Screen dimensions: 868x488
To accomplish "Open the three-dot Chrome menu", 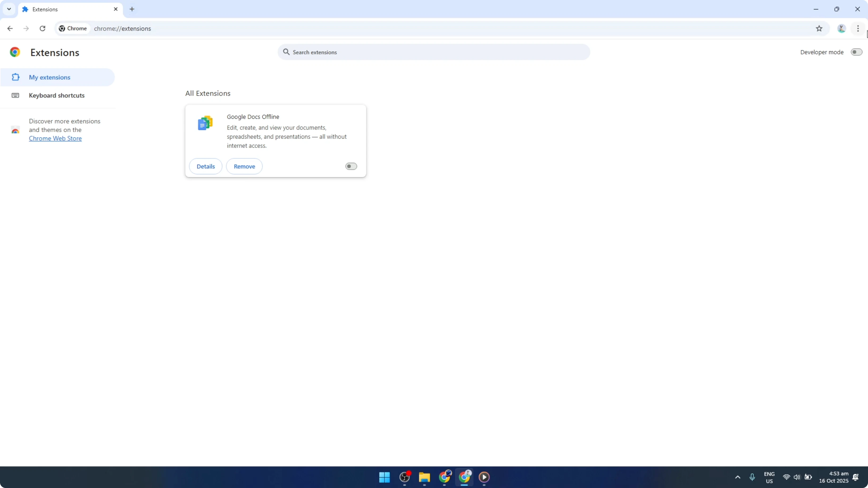I will click(x=858, y=29).
